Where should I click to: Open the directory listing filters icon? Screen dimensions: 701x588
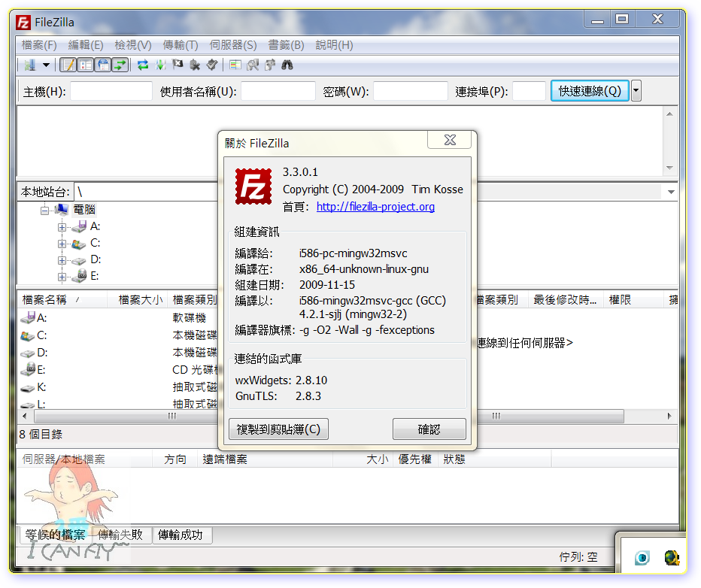click(235, 65)
